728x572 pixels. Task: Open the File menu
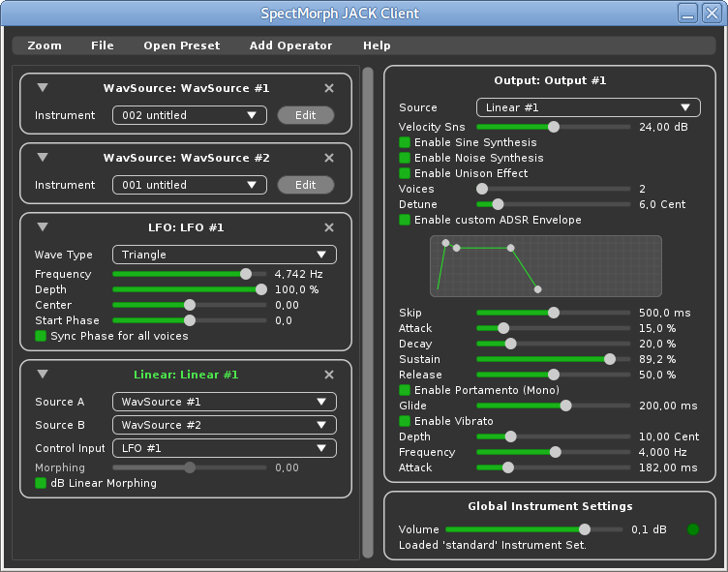(x=103, y=45)
